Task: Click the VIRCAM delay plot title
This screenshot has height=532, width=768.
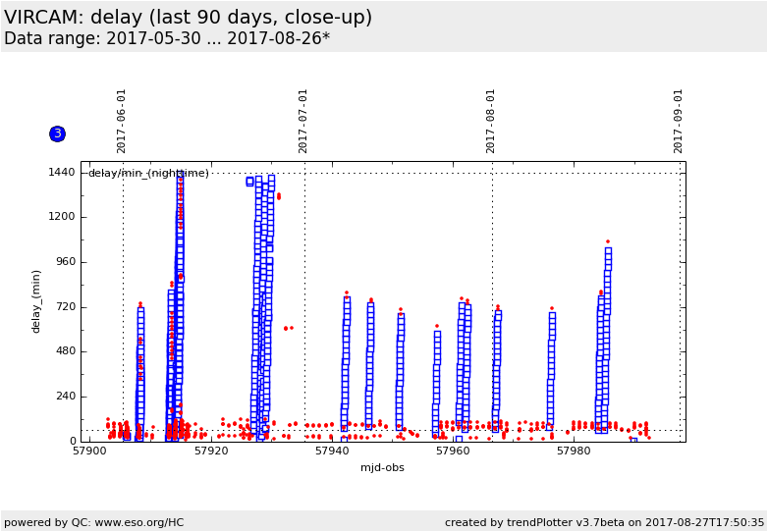Action: click(189, 18)
